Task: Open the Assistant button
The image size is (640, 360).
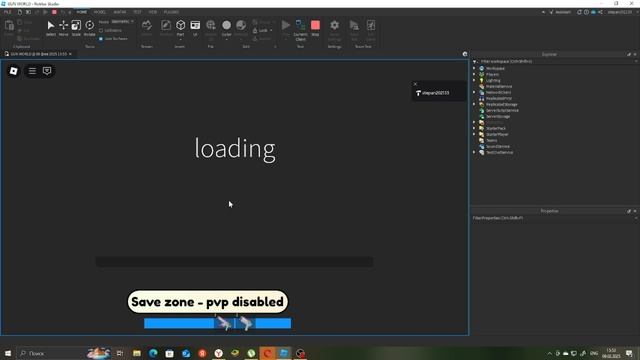Action: coord(560,12)
